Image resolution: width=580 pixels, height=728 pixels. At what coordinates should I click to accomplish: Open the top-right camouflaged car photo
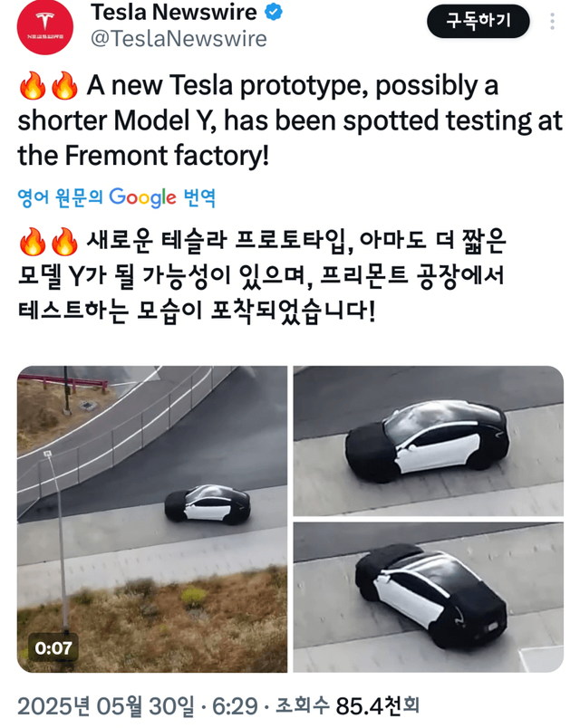428,441
